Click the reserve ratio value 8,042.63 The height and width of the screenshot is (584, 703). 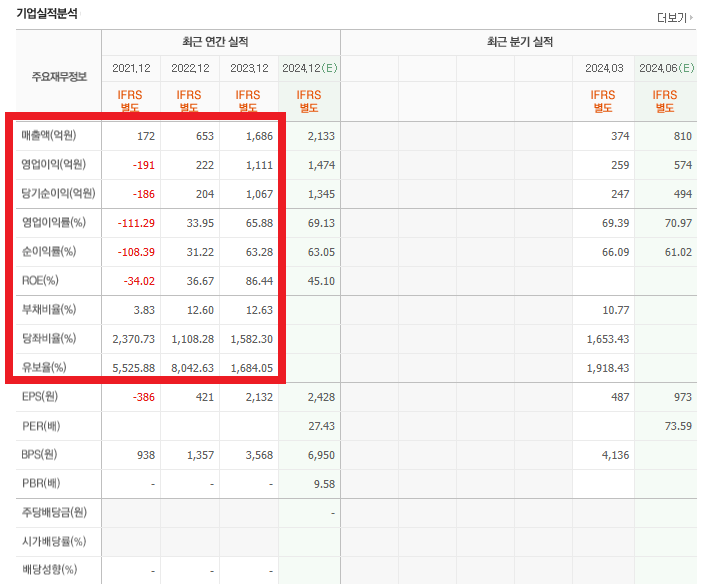[192, 368]
